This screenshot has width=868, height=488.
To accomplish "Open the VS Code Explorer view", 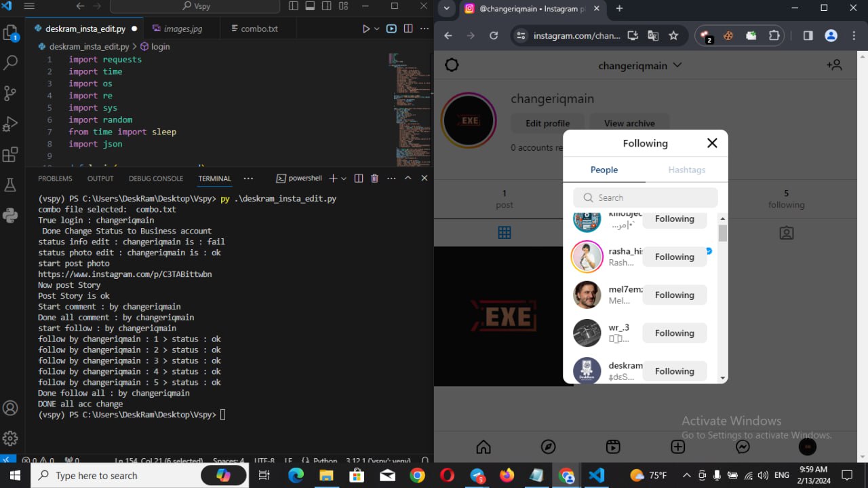I will pyautogui.click(x=10, y=33).
